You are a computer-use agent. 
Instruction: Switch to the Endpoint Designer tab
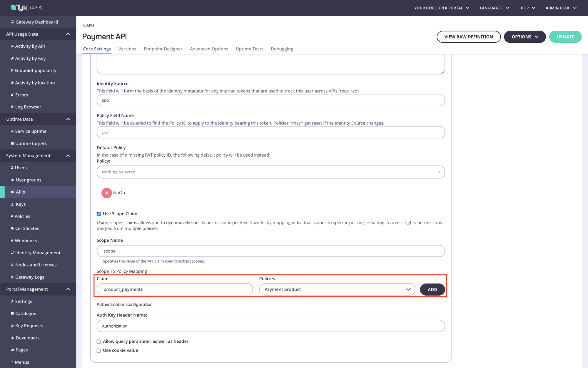163,49
